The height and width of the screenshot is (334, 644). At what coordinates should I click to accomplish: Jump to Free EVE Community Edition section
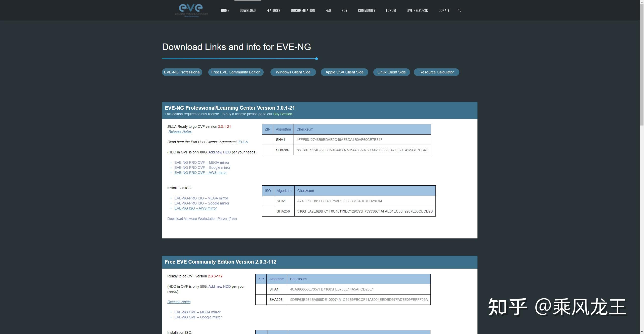tap(236, 72)
